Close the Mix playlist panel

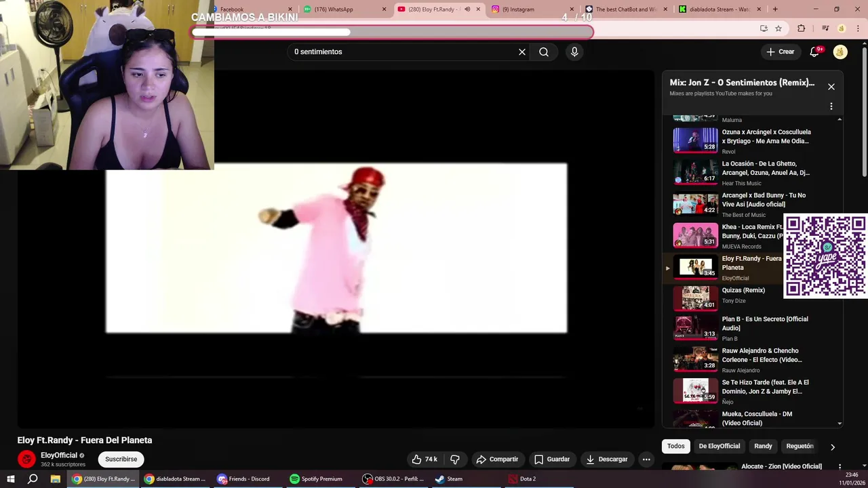click(x=831, y=87)
